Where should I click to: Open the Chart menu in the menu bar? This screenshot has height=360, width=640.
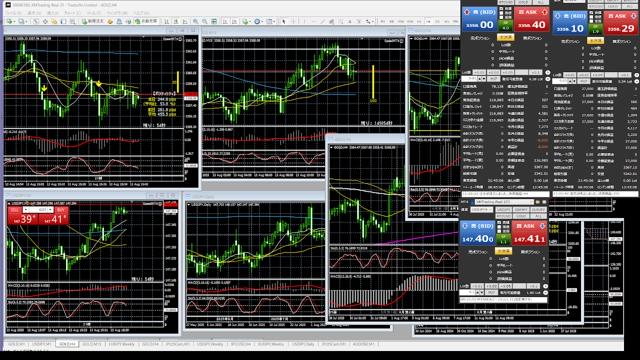coord(72,13)
